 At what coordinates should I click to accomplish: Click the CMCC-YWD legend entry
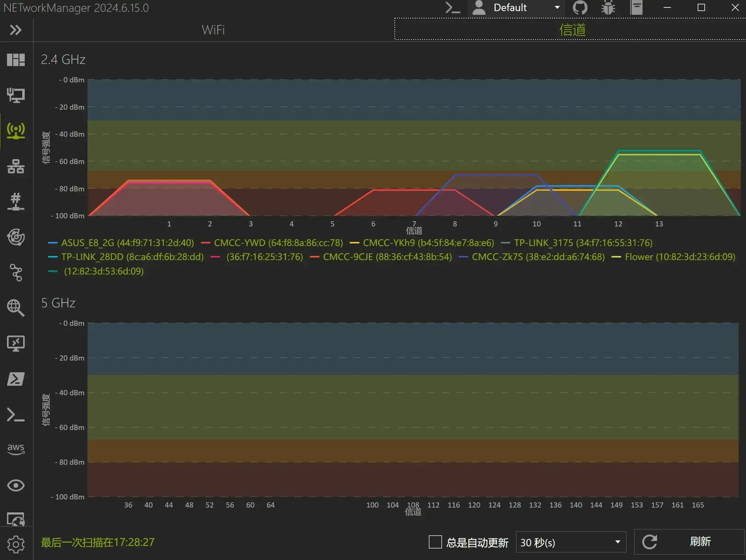272,243
